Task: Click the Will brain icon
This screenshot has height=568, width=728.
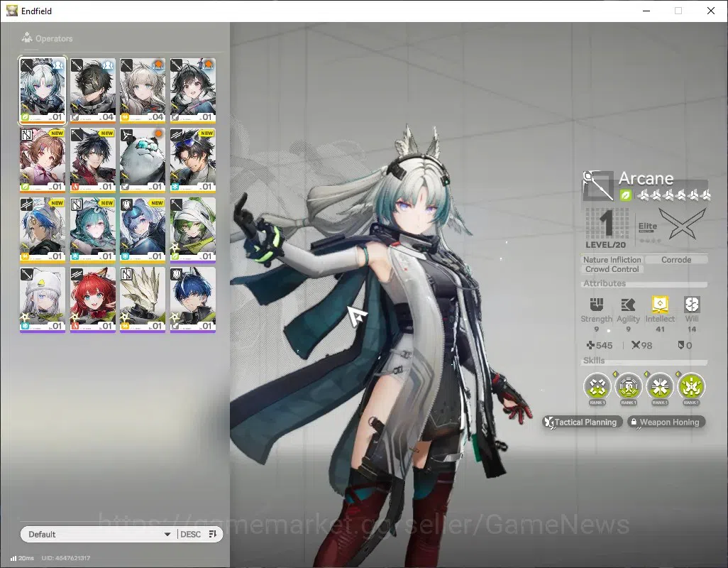Action: [692, 304]
